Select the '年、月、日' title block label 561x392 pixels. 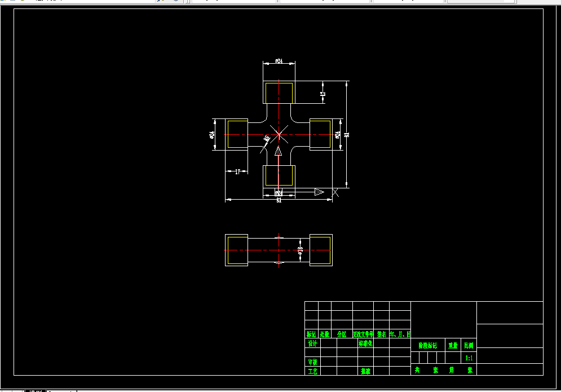tap(400, 334)
